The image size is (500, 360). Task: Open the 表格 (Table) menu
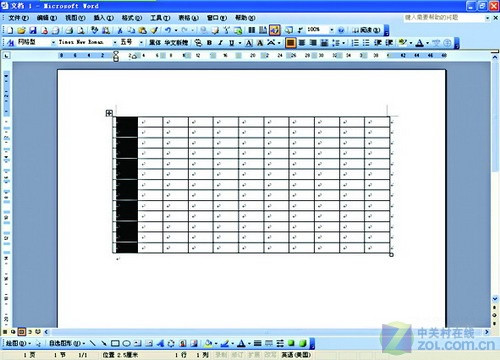[188, 18]
